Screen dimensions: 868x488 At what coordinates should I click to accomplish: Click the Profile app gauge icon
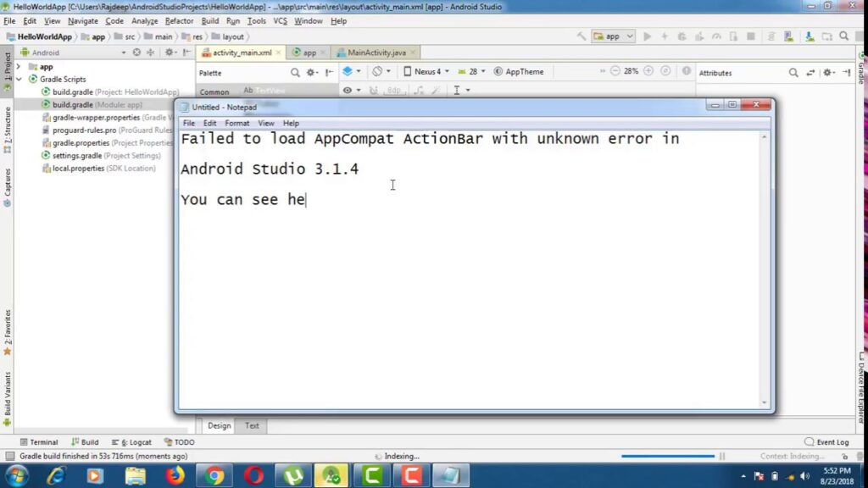coord(716,36)
